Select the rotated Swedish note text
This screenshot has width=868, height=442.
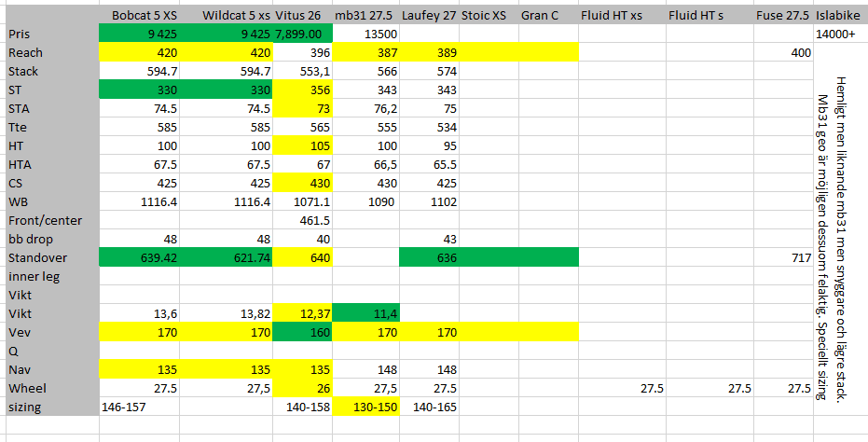click(831, 238)
